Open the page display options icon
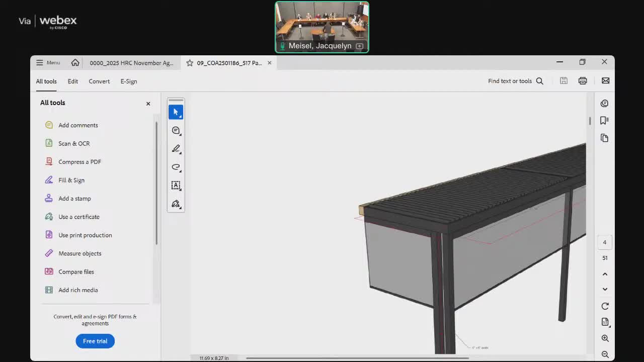Viewport: 644px width, 362px height. tap(605, 322)
